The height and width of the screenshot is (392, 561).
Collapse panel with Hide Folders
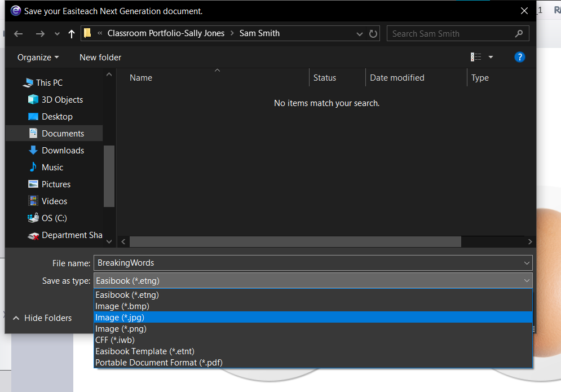(x=42, y=318)
